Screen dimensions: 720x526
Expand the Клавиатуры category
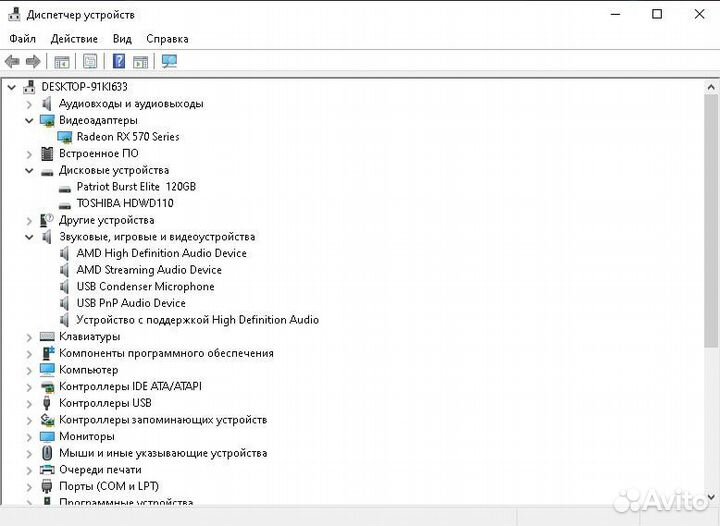[x=29, y=337]
